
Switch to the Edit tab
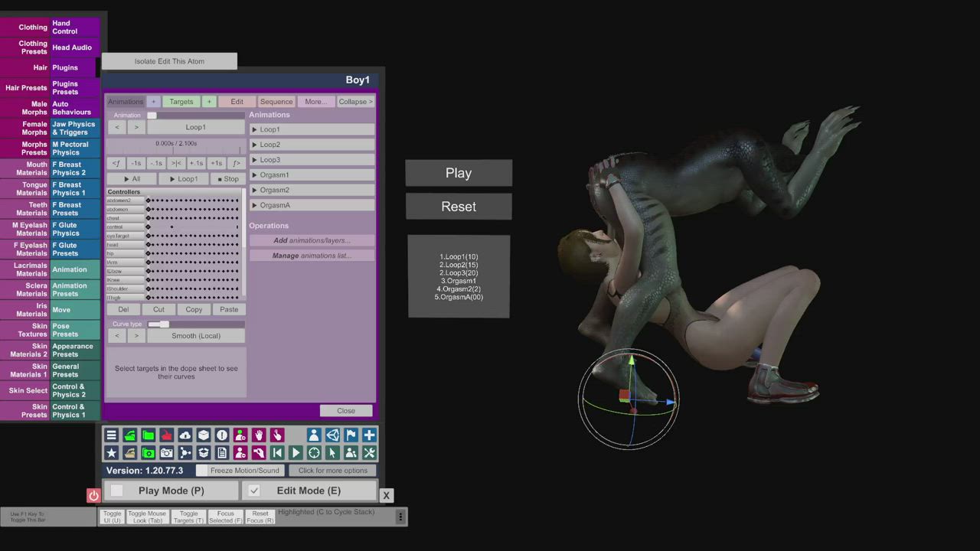click(x=237, y=102)
